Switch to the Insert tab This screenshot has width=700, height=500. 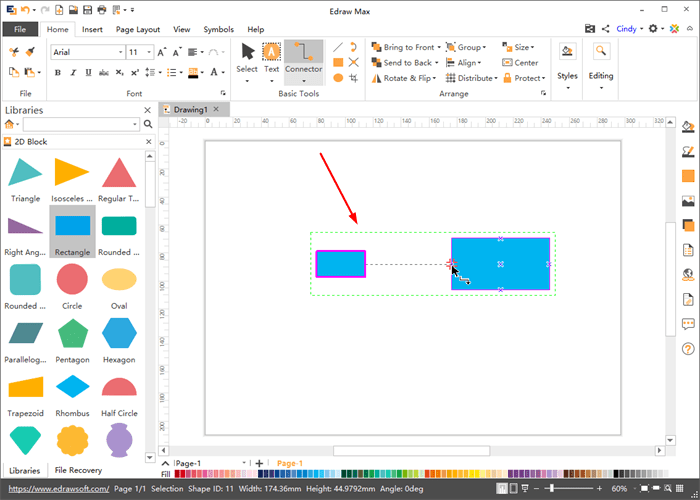[x=92, y=29]
